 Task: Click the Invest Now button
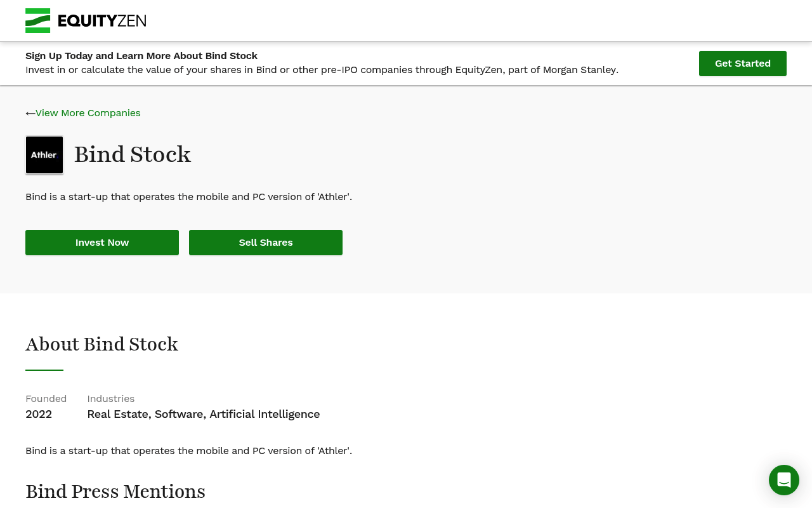point(102,243)
